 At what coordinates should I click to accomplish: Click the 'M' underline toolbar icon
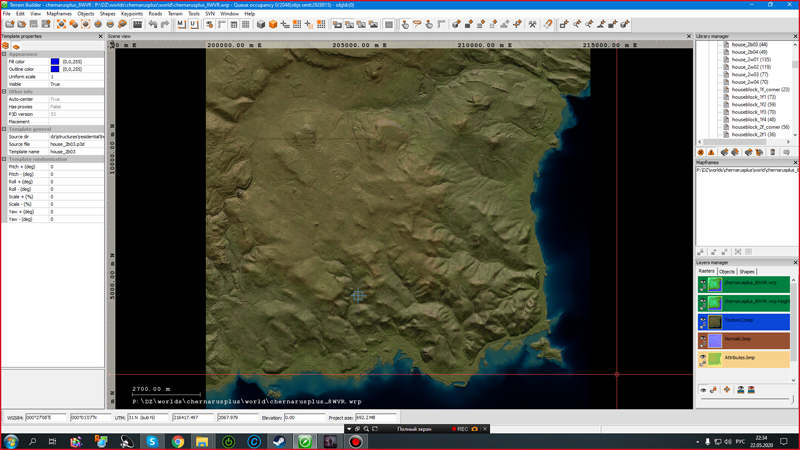click(x=181, y=24)
